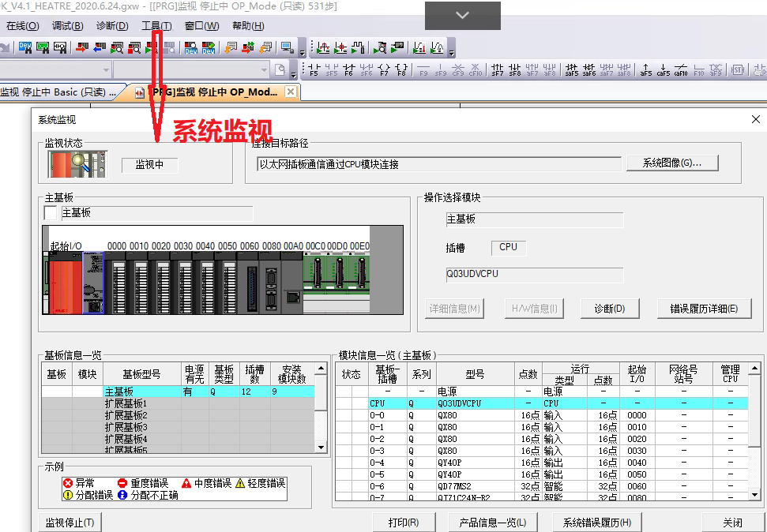
Task: Click the blue read-from-PLC arrow icon
Action: [x=100, y=48]
